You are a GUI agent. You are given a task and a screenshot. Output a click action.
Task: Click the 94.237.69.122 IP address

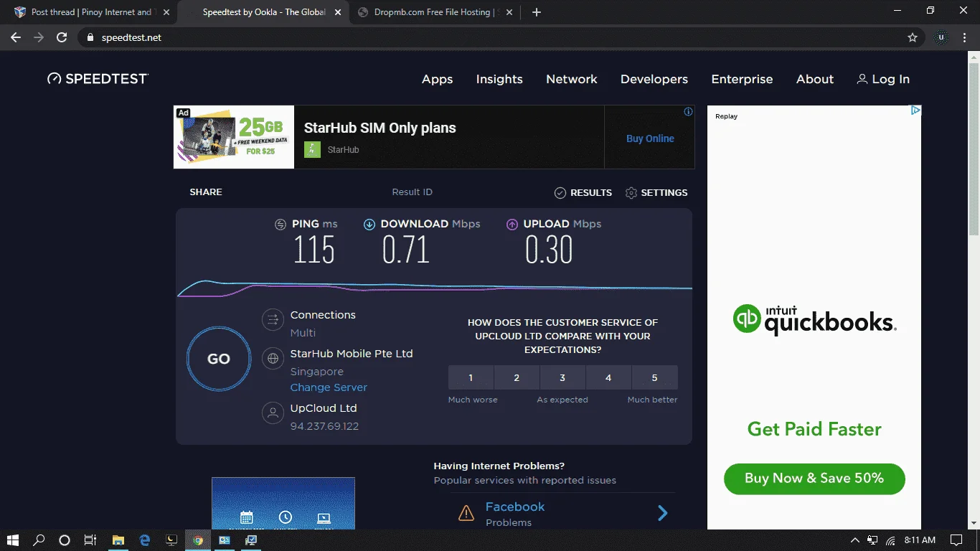(324, 426)
